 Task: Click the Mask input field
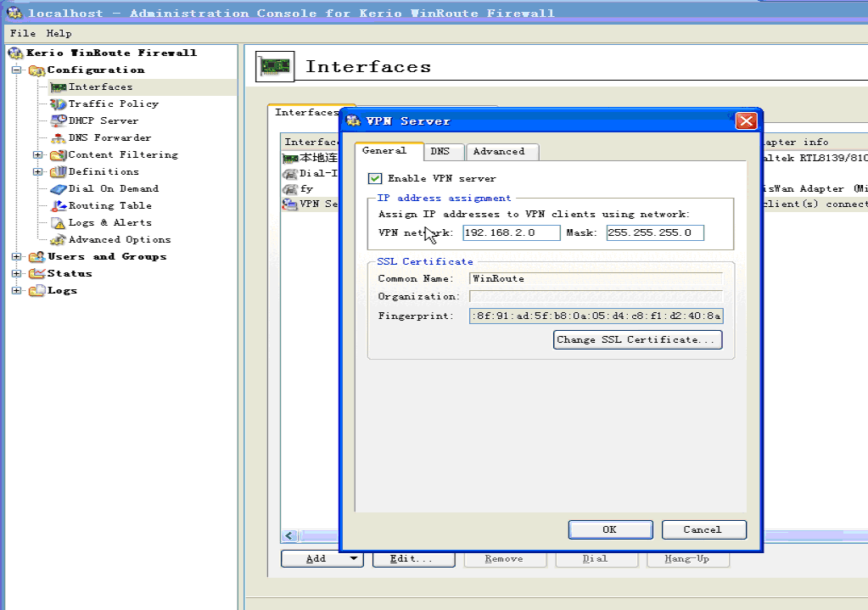point(654,232)
